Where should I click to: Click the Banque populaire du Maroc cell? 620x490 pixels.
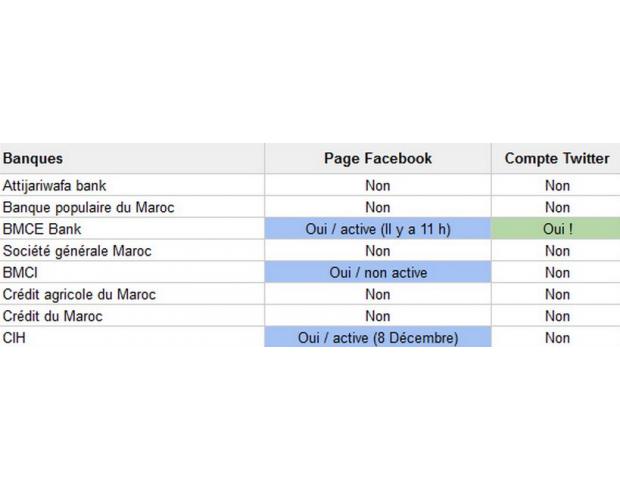click(89, 208)
